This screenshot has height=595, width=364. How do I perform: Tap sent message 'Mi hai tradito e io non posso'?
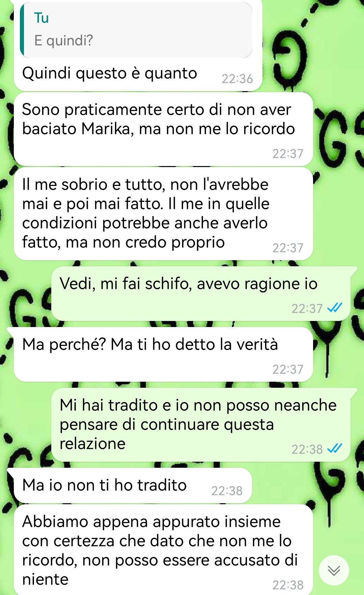click(201, 425)
